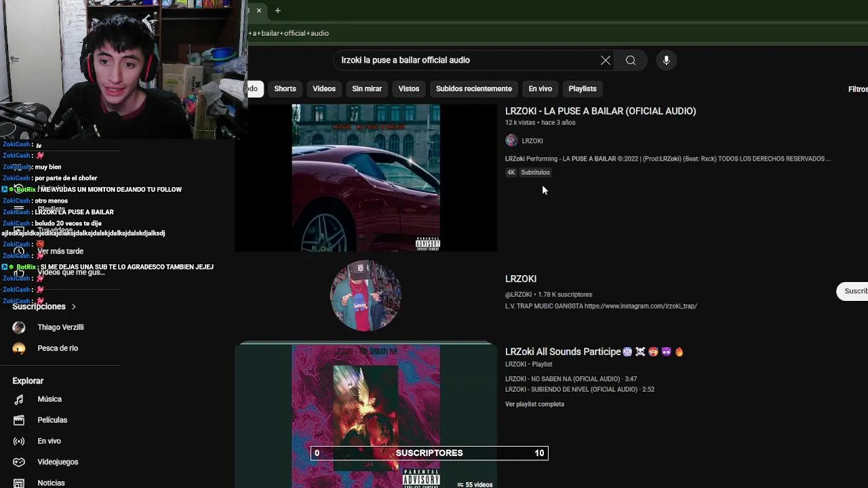Screen dimensions: 868x488
Task: Click the Videos que me gus... sidebar item
Action: point(71,272)
